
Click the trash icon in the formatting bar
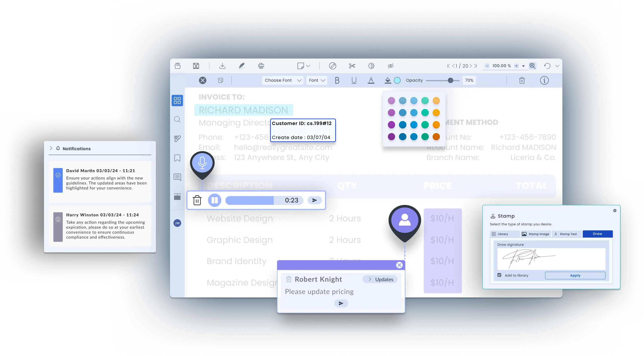pyautogui.click(x=522, y=80)
